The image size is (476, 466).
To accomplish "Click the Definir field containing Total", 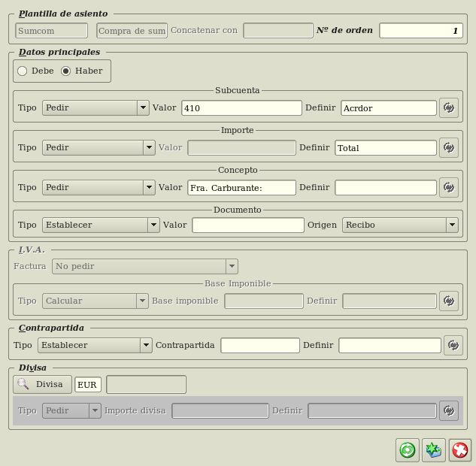I will tap(386, 148).
